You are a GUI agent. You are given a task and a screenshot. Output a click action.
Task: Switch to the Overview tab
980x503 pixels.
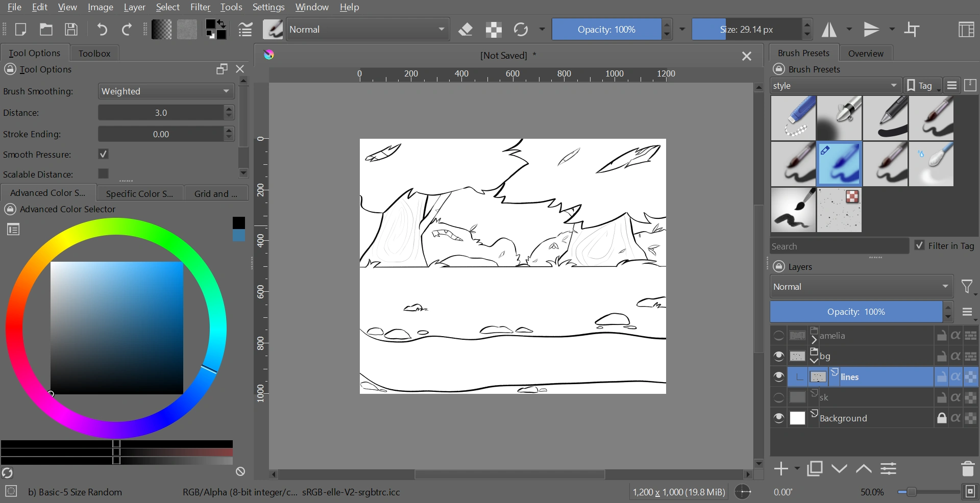[x=866, y=53]
